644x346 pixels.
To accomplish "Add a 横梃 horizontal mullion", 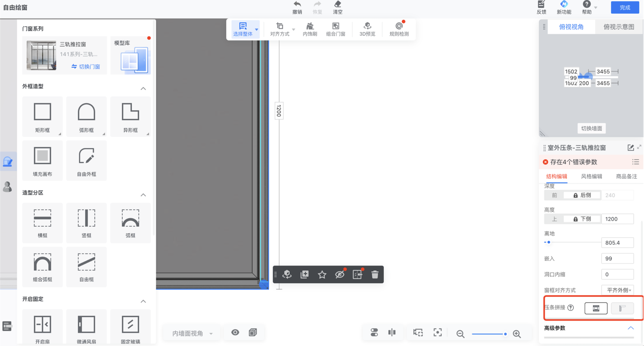I will [x=43, y=223].
